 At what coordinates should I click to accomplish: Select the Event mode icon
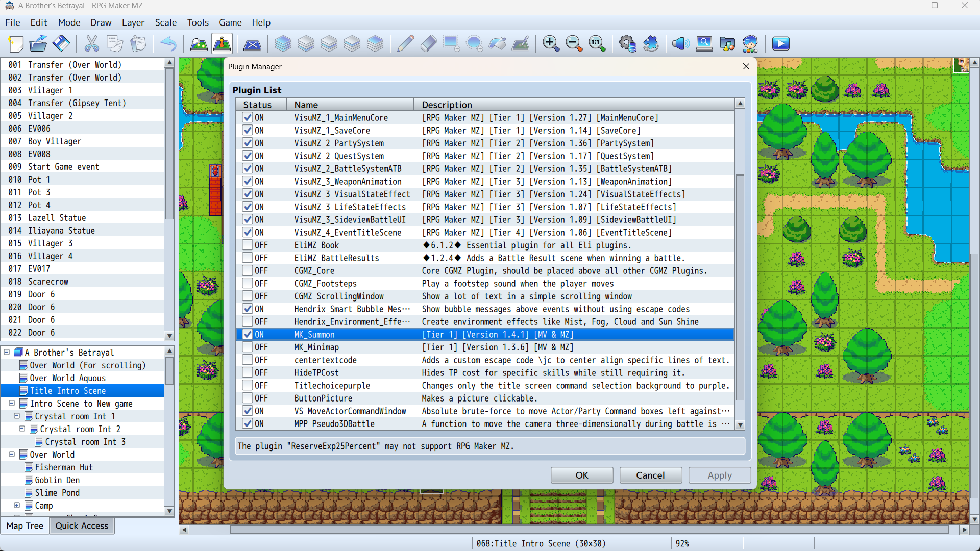tap(222, 44)
